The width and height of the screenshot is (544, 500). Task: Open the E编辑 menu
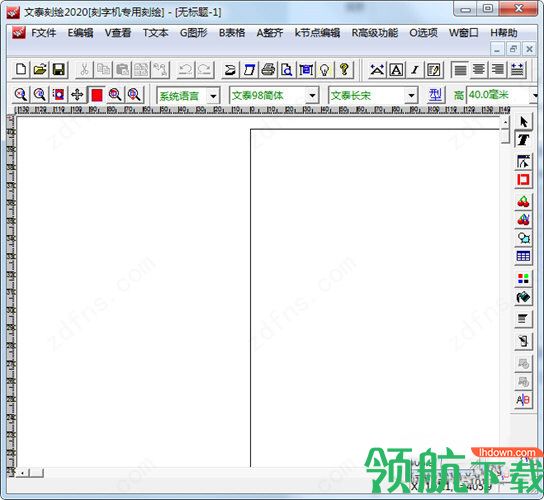tap(80, 33)
